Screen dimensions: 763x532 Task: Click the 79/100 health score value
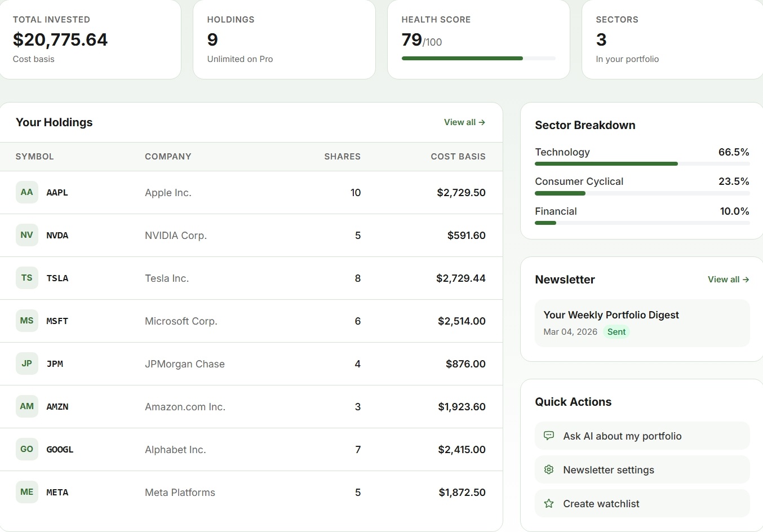point(422,40)
